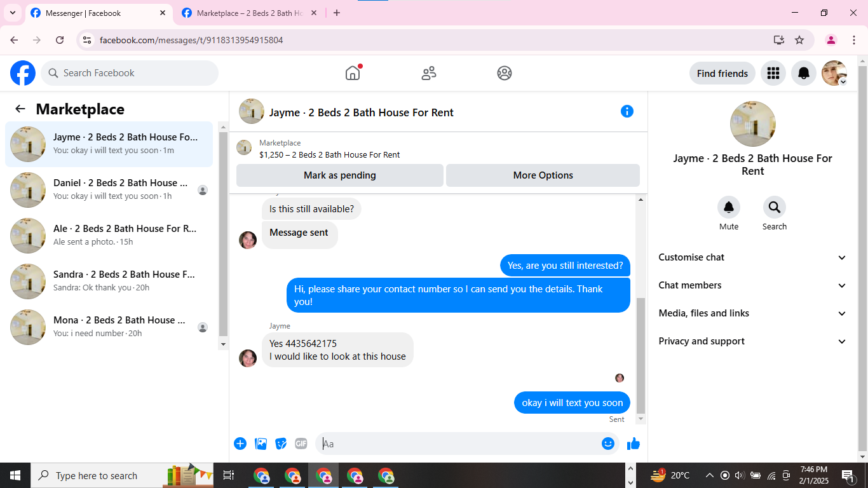The width and height of the screenshot is (868, 488).
Task: Go back with the Marketplace arrow
Action: click(x=20, y=109)
